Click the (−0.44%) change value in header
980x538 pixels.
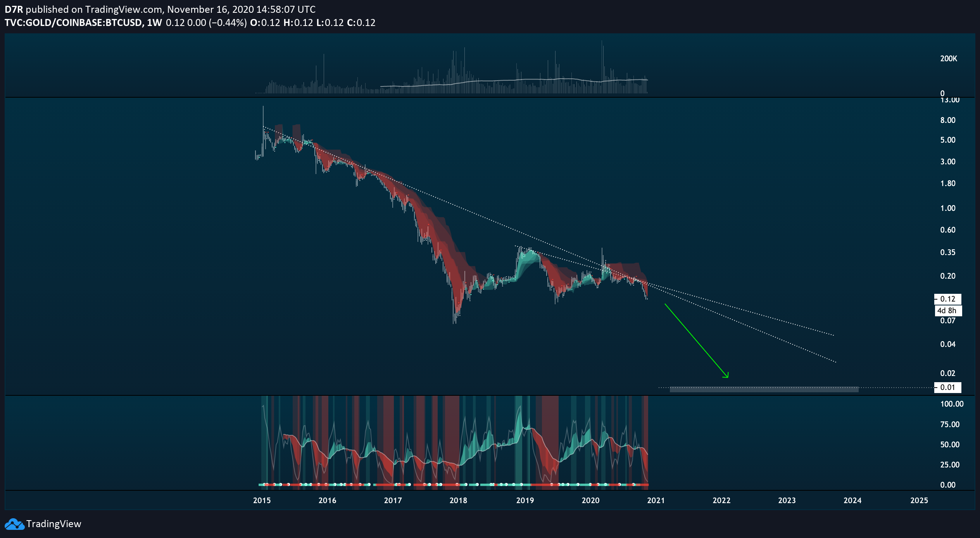point(228,22)
